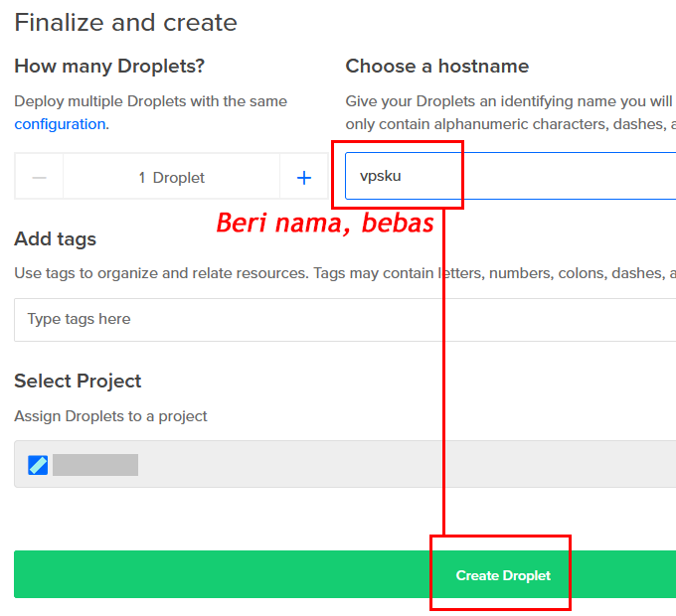Focus the 'Type tags here' field

click(345, 320)
